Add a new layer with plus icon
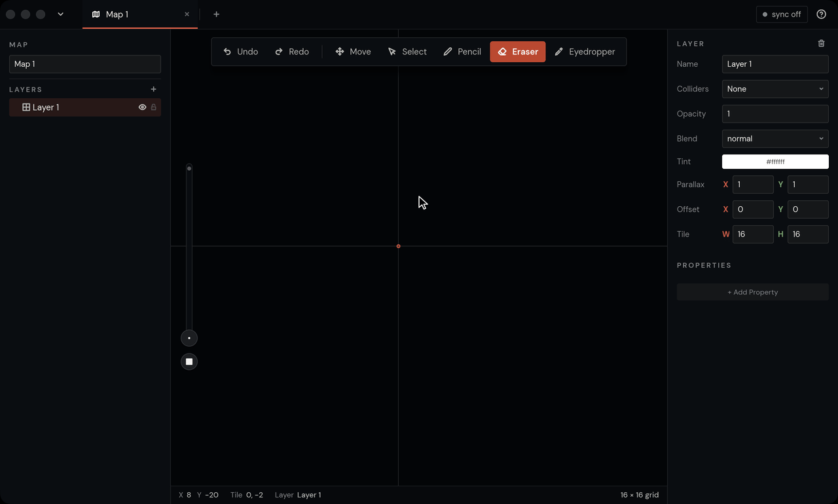This screenshot has width=838, height=504. click(154, 89)
